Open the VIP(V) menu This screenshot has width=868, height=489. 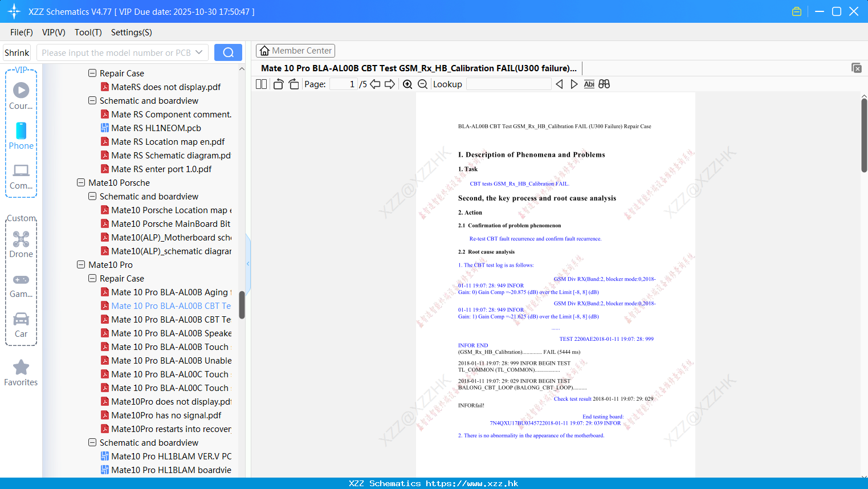pyautogui.click(x=54, y=32)
